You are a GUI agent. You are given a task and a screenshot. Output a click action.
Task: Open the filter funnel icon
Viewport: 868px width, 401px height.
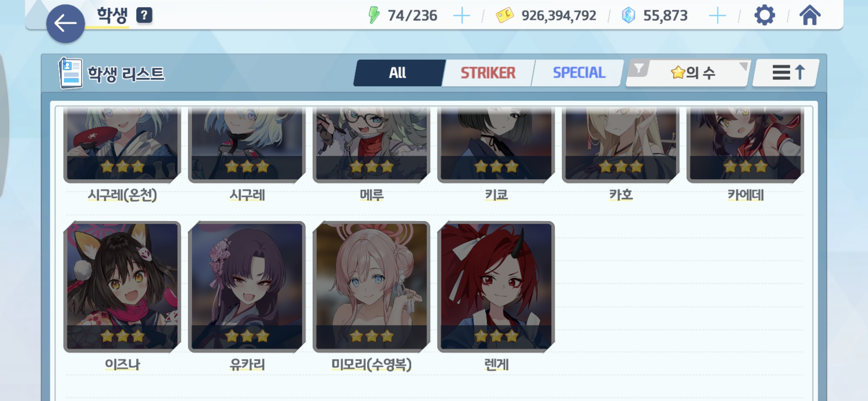[639, 69]
